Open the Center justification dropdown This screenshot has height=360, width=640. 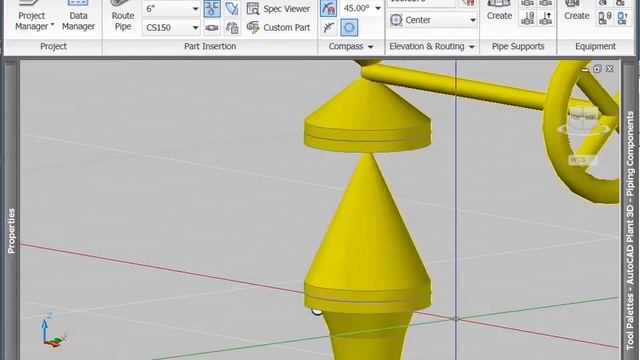(x=433, y=20)
